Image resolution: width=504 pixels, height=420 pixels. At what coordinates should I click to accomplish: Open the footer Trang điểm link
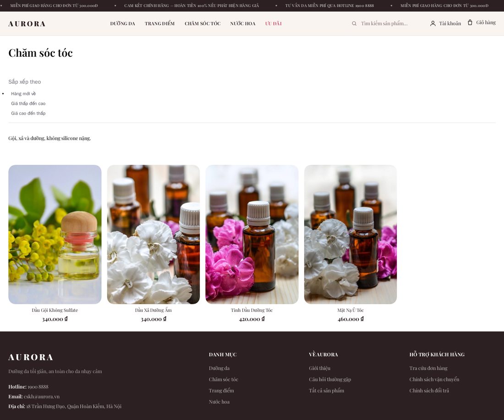pos(221,391)
